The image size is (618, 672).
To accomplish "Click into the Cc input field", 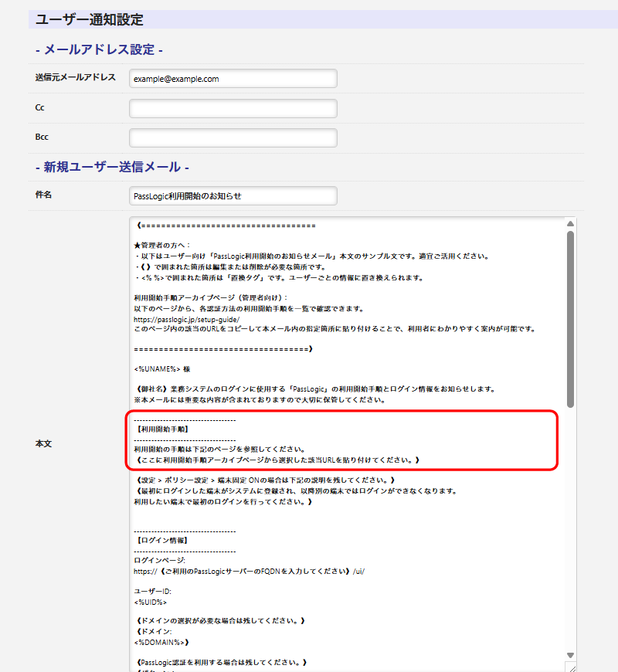I will pos(233,108).
